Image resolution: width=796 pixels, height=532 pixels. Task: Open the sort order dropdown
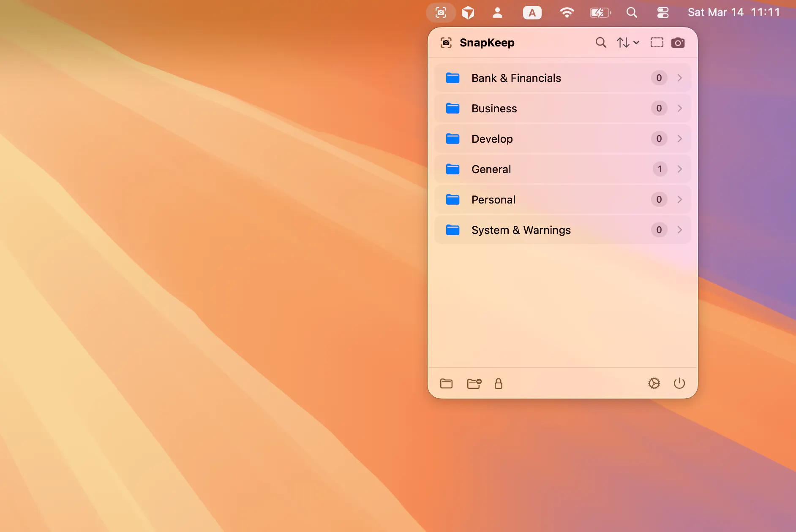(628, 43)
